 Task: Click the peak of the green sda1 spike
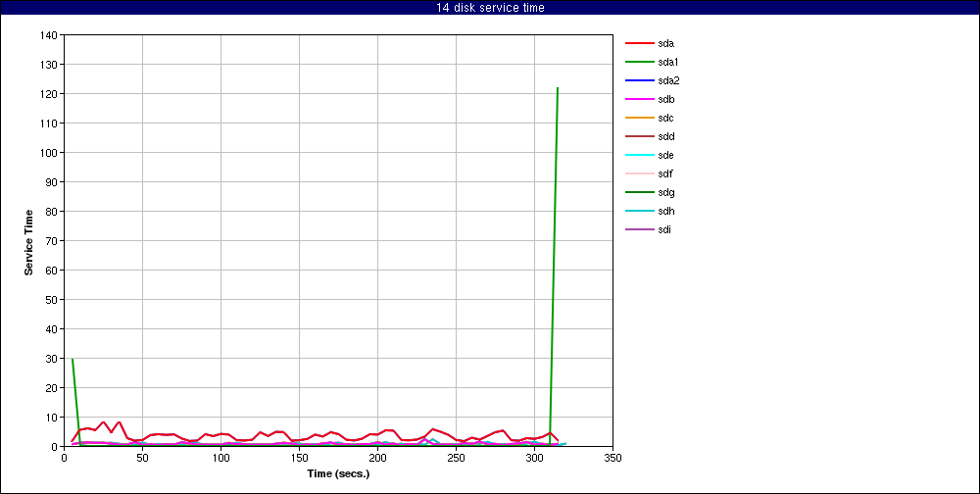click(x=558, y=88)
